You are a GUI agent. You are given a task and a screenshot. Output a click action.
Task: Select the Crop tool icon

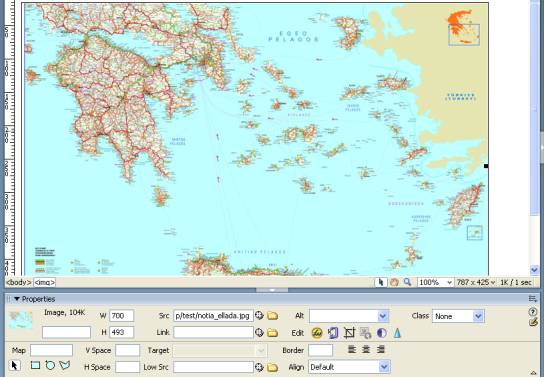(x=349, y=333)
